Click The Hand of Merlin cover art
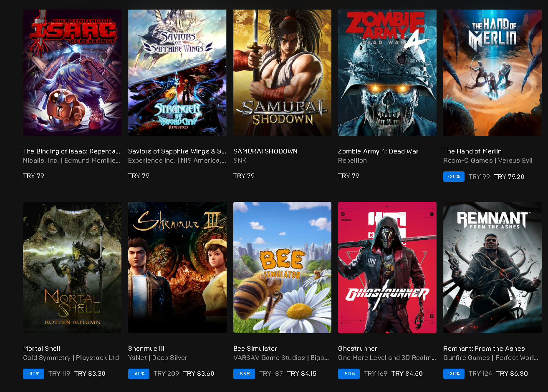The height and width of the screenshot is (392, 548). coord(492,73)
